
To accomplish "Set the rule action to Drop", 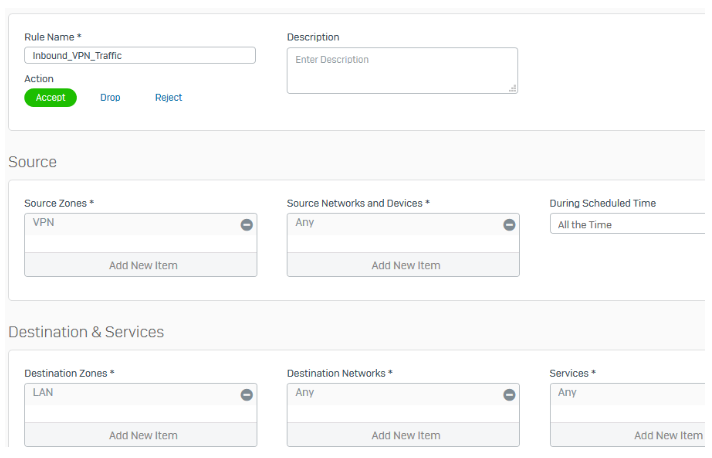I will click(110, 98).
